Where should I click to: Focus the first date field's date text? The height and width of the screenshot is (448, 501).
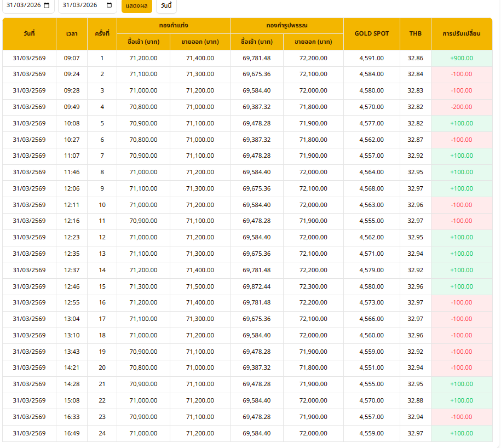23,5
